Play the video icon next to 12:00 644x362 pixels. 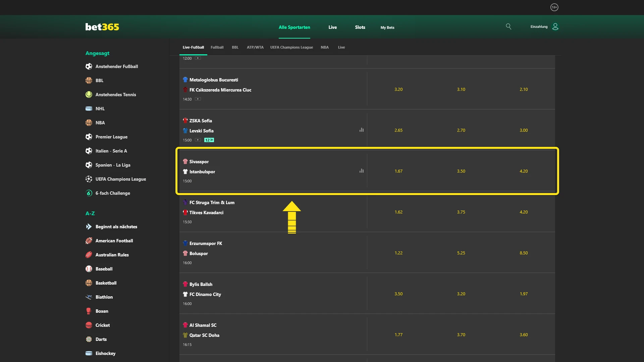[198, 58]
